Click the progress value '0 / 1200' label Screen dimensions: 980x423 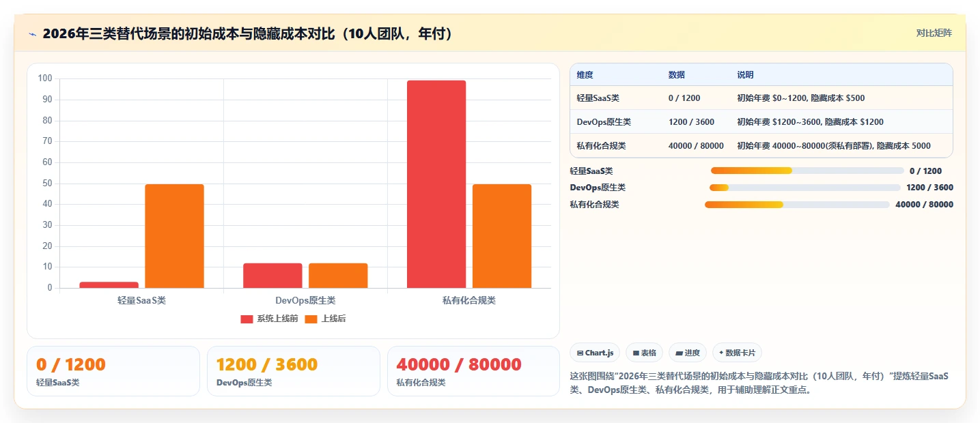click(x=925, y=171)
